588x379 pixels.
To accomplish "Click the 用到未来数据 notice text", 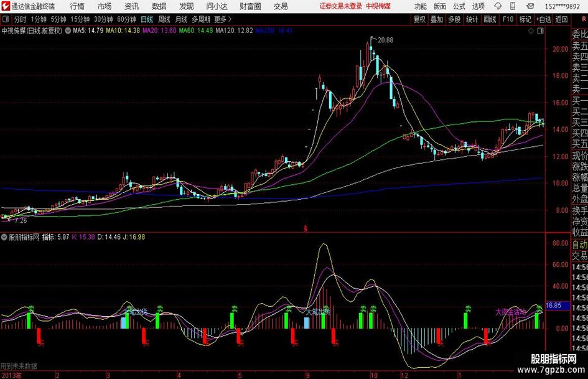I will coord(19,366).
